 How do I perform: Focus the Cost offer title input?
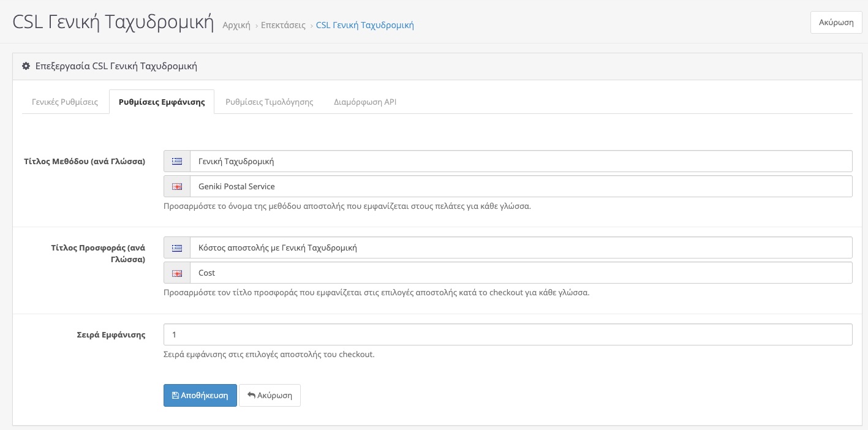521,273
